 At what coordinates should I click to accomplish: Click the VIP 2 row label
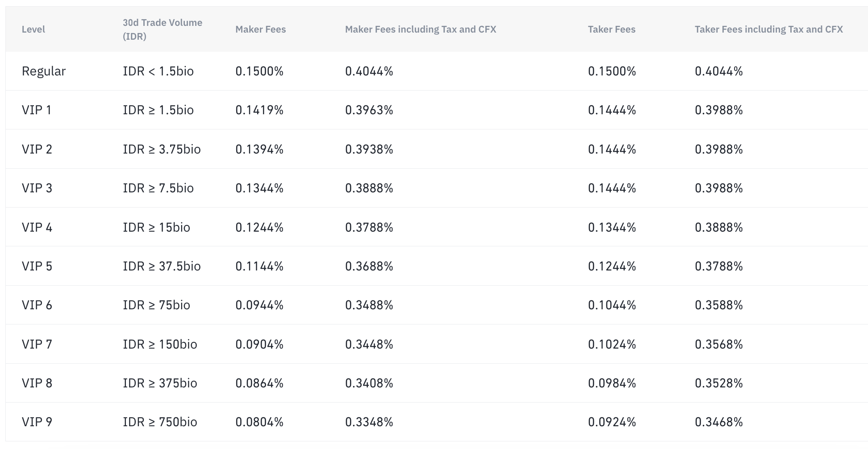[x=37, y=149]
